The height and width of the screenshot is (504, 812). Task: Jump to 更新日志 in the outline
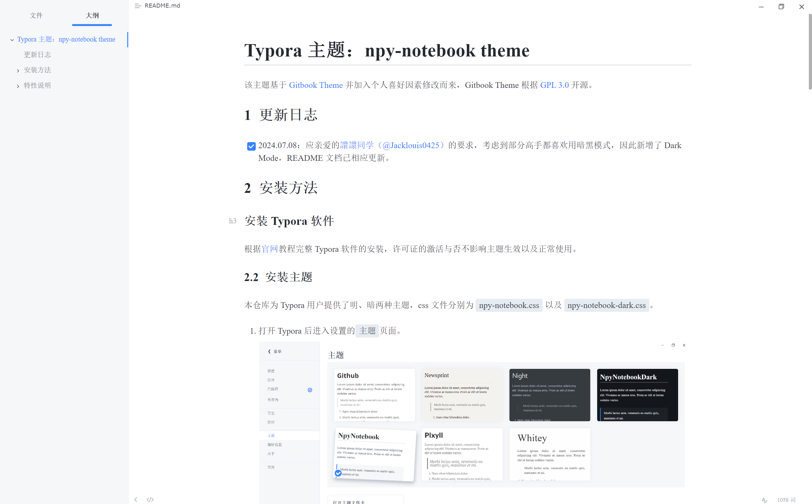pos(37,55)
